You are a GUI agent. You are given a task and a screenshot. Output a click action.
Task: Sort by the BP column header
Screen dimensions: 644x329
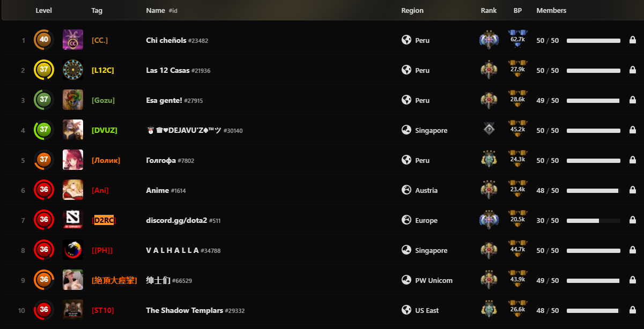point(517,10)
